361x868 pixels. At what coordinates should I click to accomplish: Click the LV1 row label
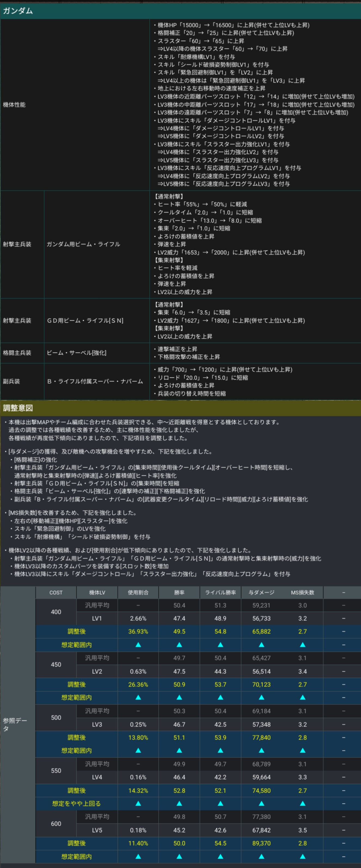click(x=97, y=619)
